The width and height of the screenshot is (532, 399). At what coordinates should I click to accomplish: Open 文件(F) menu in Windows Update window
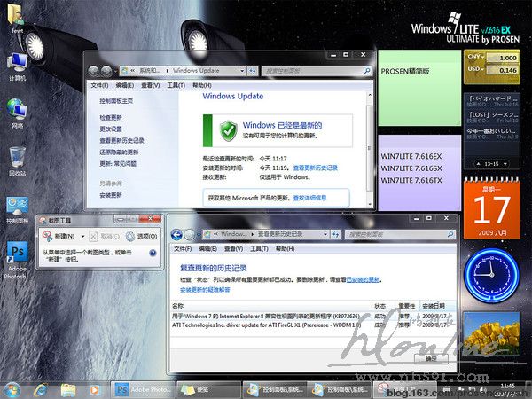[100, 85]
